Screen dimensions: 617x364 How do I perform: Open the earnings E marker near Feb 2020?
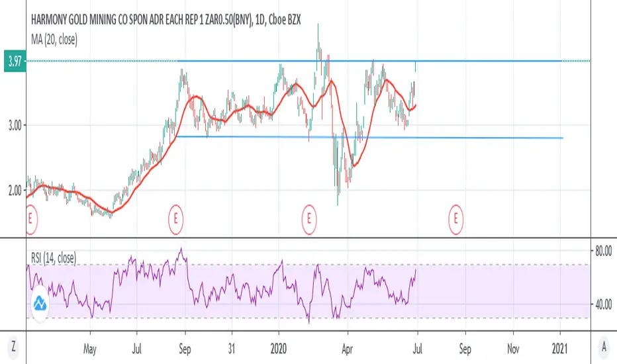[309, 219]
